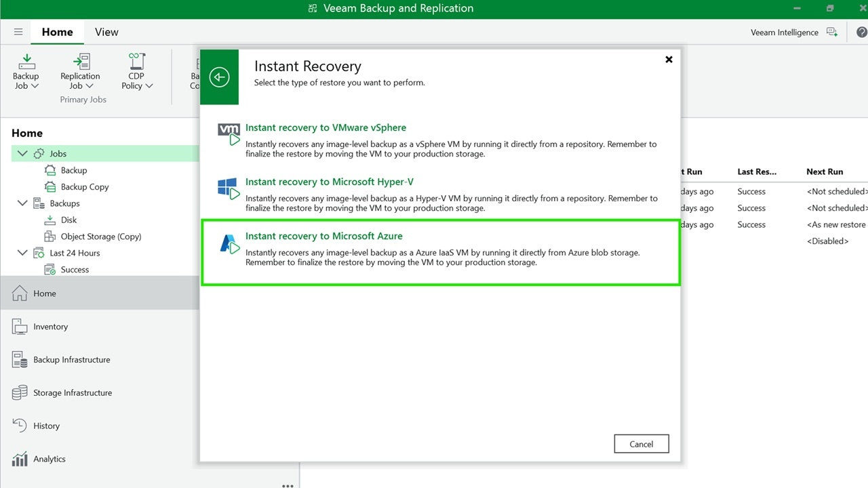Select Object Storage (Copy) tree item
The image size is (868, 488).
[x=100, y=237]
